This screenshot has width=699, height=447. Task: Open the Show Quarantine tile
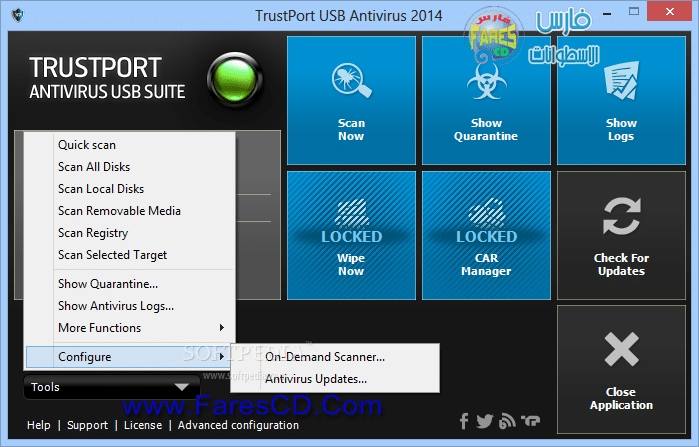[x=486, y=101]
